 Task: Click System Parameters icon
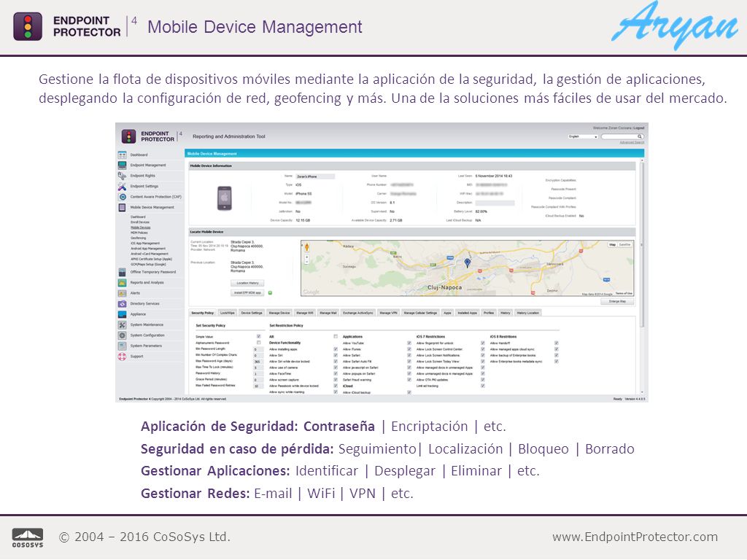coord(122,346)
